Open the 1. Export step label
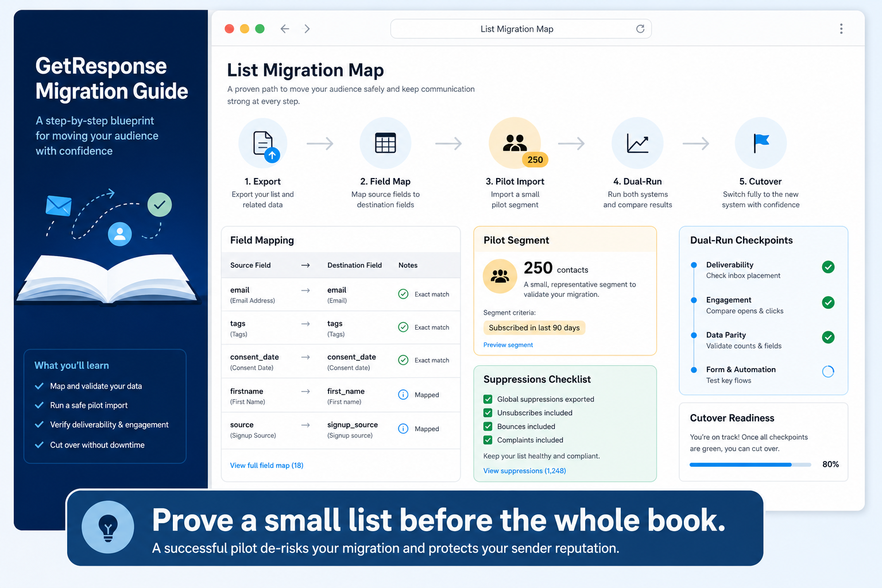The width and height of the screenshot is (882, 588). (x=262, y=181)
